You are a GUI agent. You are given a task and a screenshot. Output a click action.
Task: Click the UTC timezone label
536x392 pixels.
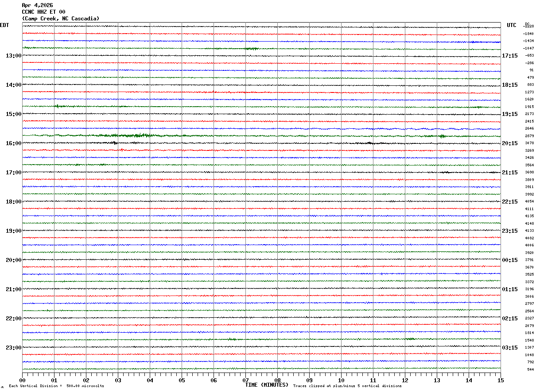(512, 25)
